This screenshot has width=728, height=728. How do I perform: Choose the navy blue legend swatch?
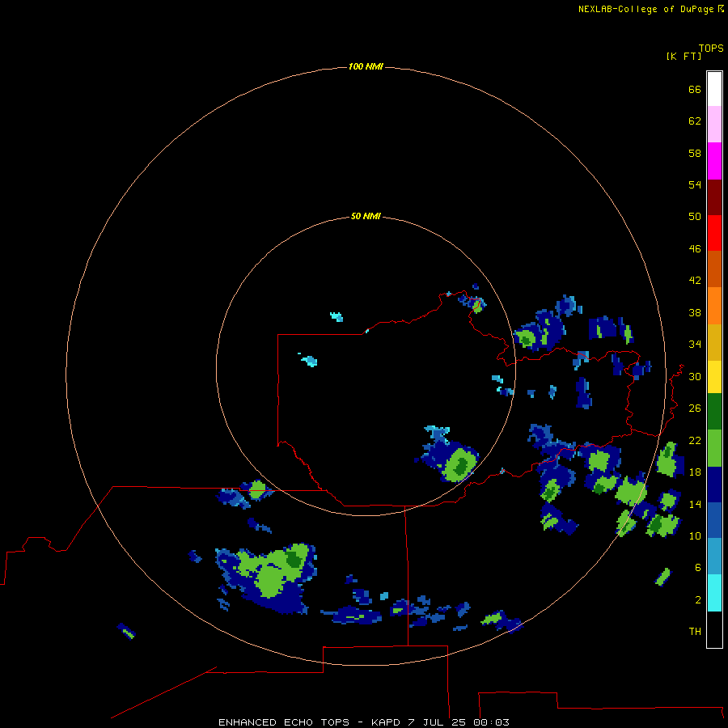pos(714,485)
